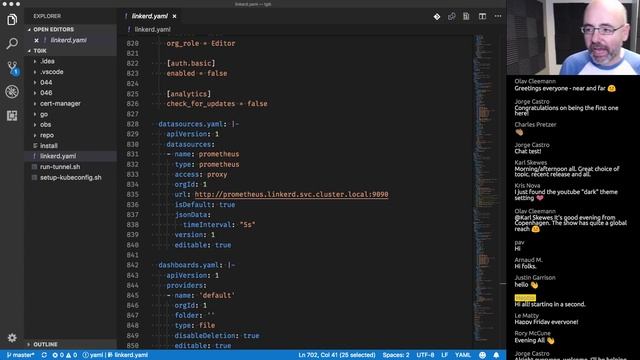640x360 pixels.
Task: Open Go to Line from cursor position
Action: pos(337,355)
